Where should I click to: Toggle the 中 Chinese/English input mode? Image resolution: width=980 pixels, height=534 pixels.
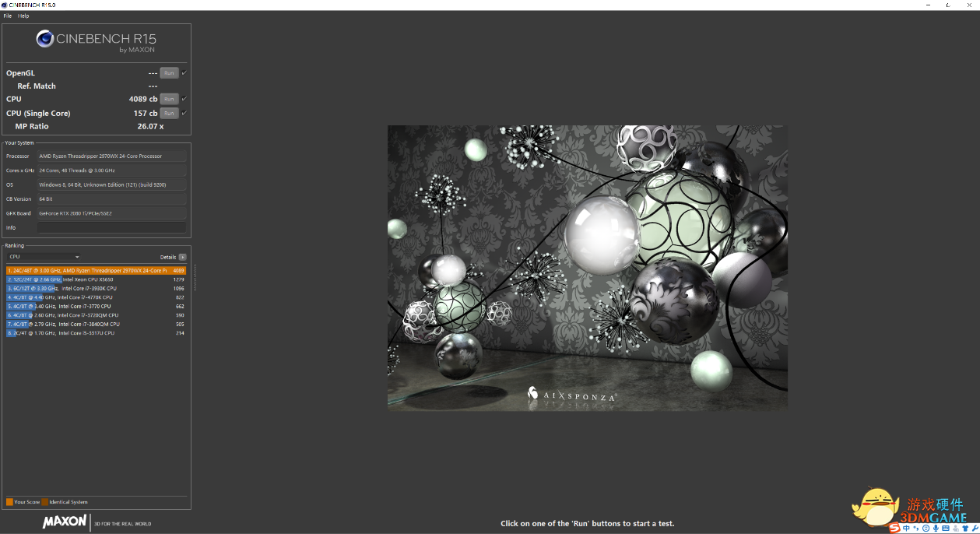(907, 528)
